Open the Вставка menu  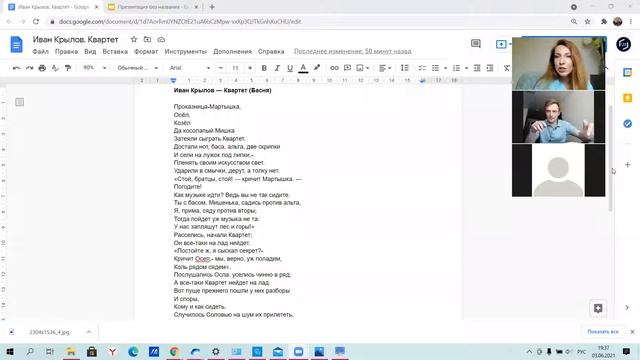pyautogui.click(x=115, y=51)
